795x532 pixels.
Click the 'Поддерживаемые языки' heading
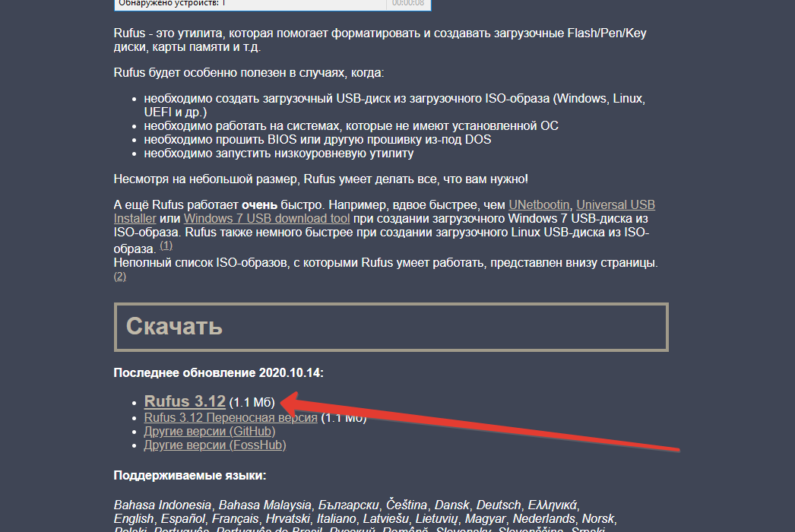point(189,477)
